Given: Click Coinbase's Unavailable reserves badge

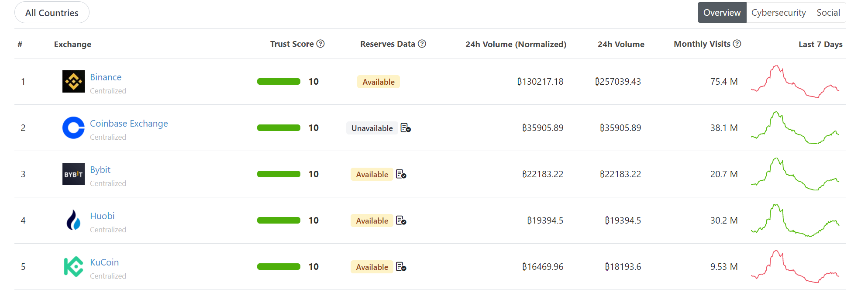Looking at the screenshot, I should tap(372, 128).
